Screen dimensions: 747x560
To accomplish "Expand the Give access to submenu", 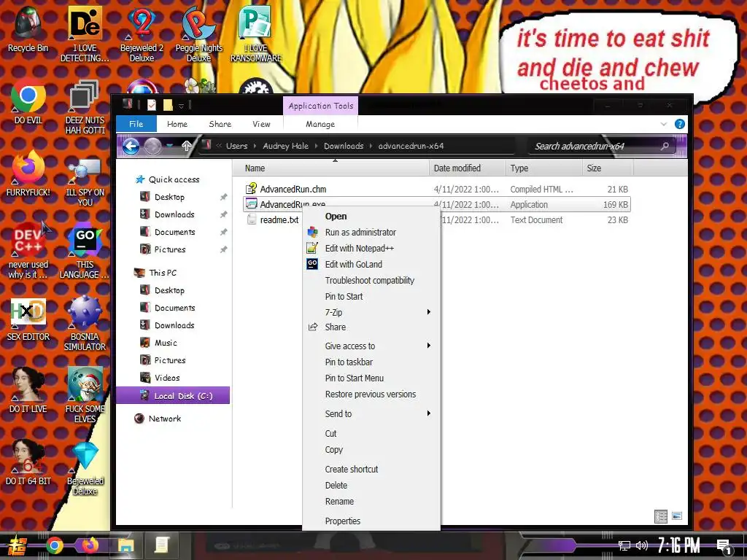I will [x=371, y=346].
